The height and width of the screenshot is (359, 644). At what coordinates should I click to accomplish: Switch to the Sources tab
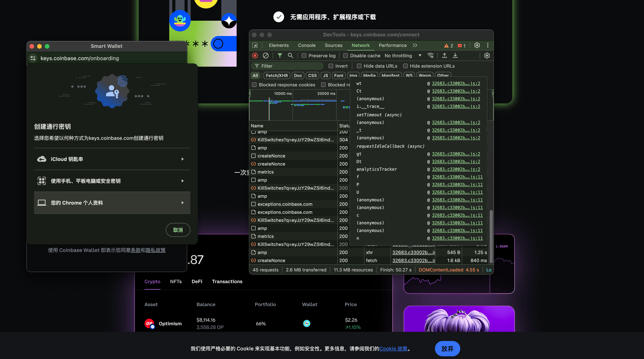333,45
